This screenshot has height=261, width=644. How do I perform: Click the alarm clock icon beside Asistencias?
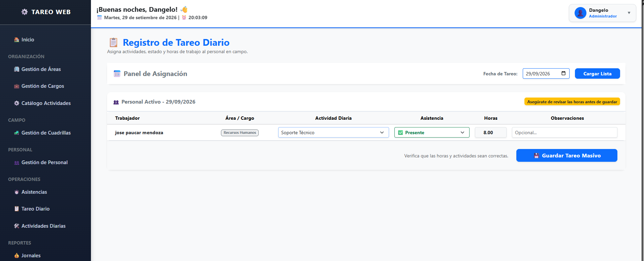[17, 192]
